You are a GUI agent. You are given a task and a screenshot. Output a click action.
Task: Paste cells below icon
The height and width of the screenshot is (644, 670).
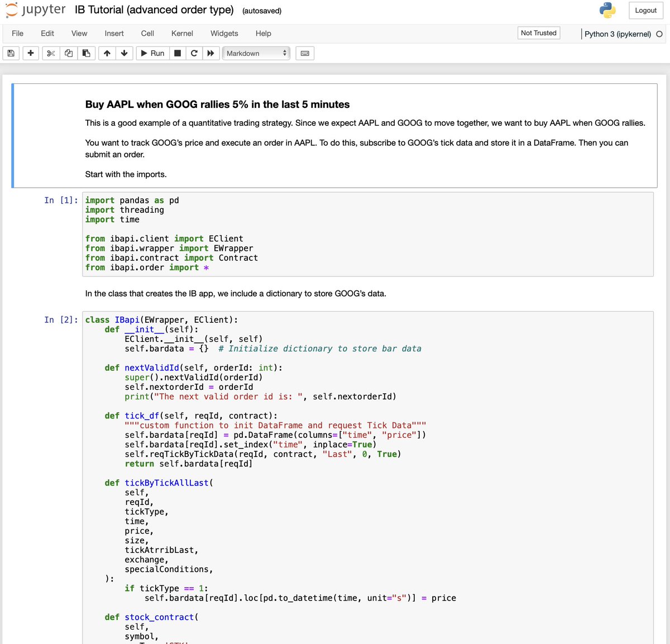[x=86, y=53]
